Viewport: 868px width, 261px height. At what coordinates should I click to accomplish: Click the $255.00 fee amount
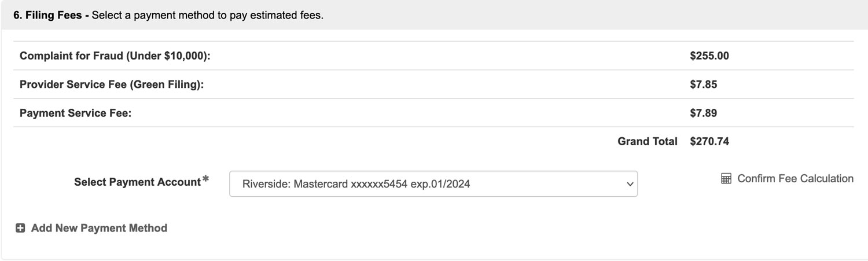coord(709,56)
